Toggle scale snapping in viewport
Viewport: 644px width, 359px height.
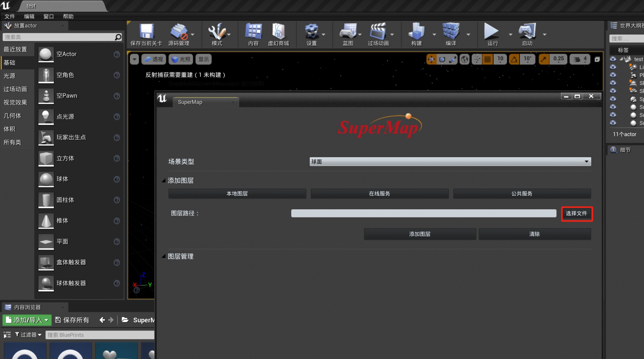[x=544, y=59]
